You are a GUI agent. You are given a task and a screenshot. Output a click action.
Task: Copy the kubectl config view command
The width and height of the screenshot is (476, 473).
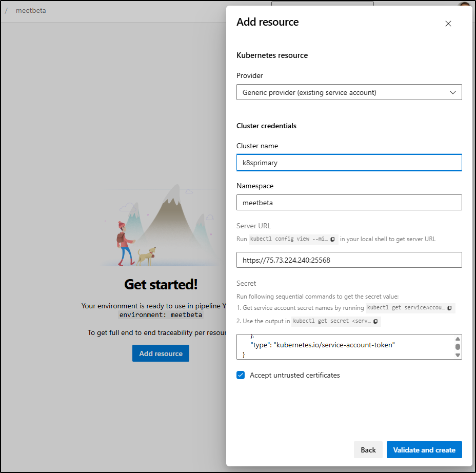332,239
